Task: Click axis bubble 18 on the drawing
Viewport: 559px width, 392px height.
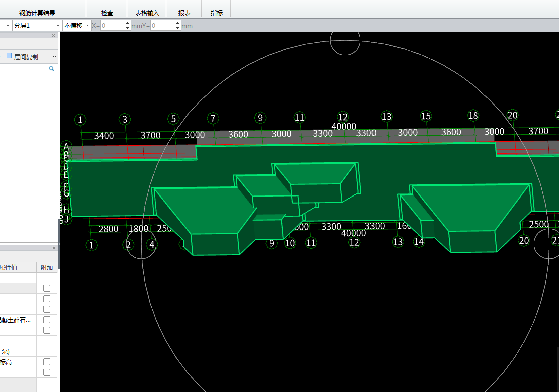Action: tap(473, 115)
